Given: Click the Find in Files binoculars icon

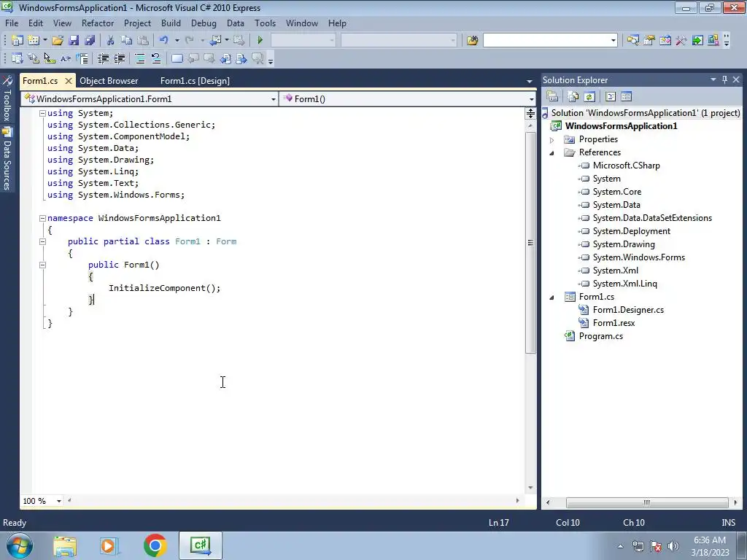Looking at the screenshot, I should coord(472,41).
